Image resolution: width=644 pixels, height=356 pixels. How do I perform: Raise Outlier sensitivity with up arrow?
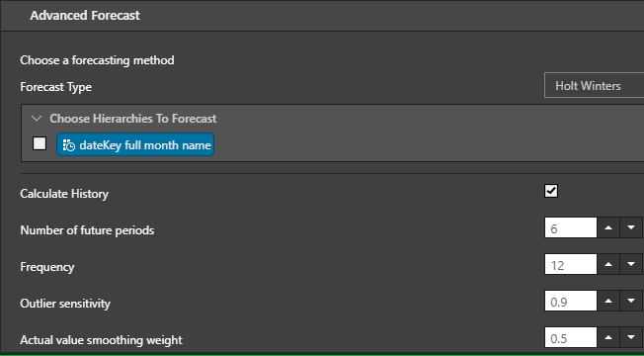(x=608, y=301)
